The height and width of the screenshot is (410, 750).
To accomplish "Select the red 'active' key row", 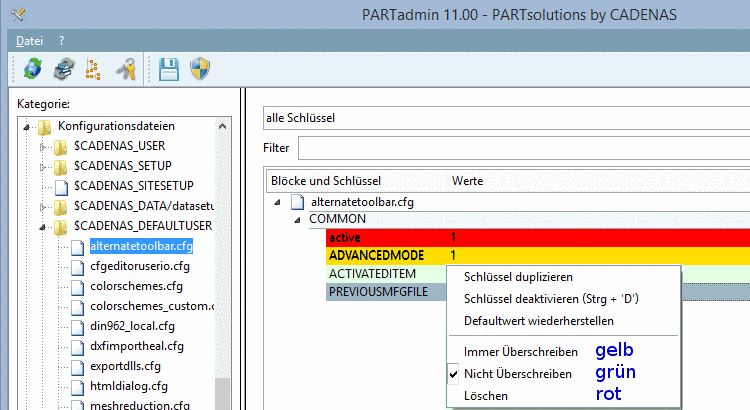I will pyautogui.click(x=538, y=237).
